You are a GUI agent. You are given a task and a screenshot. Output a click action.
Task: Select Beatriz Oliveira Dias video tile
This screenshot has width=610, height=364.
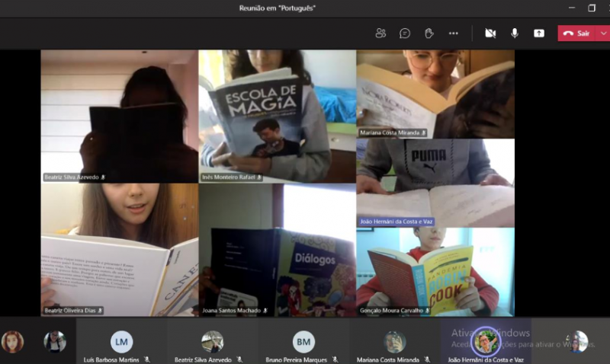point(119,249)
